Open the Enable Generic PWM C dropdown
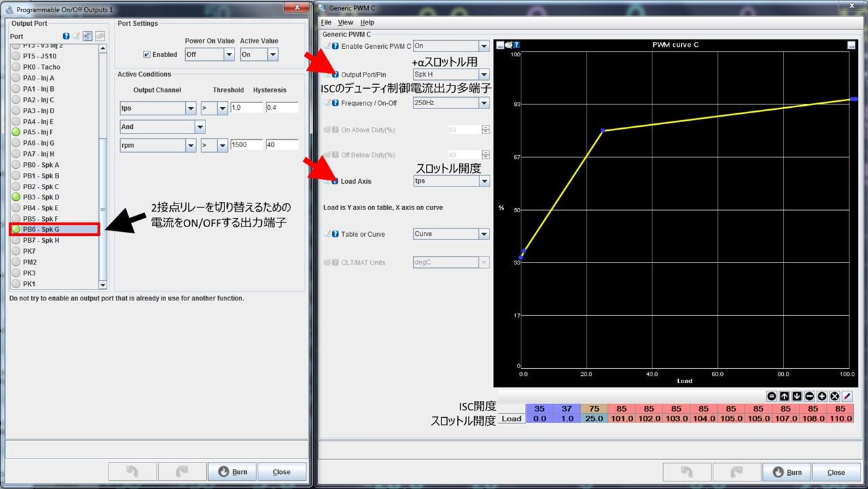Screen dimensions: 868x489 451,46
